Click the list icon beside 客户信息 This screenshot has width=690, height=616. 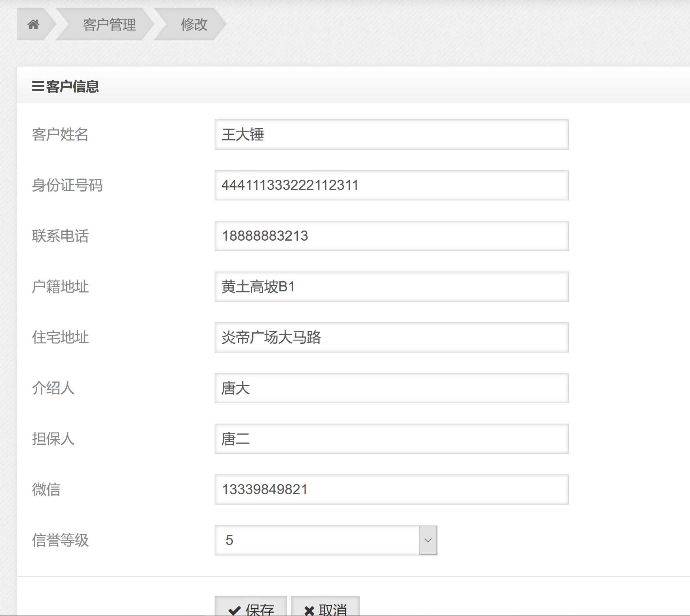point(38,86)
